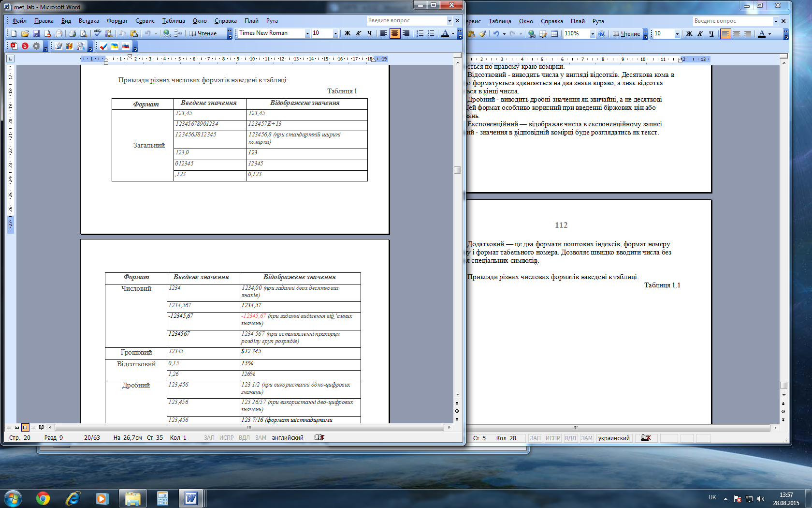Viewport: 812px width, 508px height.
Task: Open the Формат menu
Action: pos(117,21)
